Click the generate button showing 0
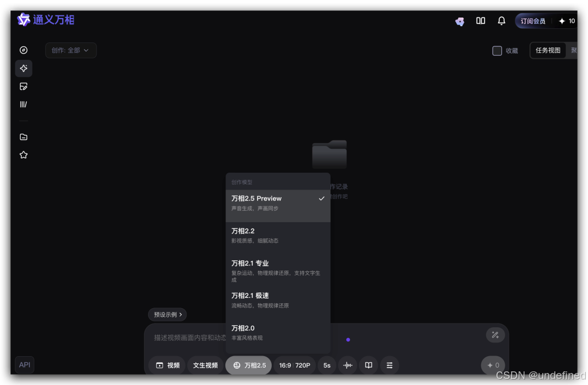This screenshot has height=385, width=588. tap(493, 365)
